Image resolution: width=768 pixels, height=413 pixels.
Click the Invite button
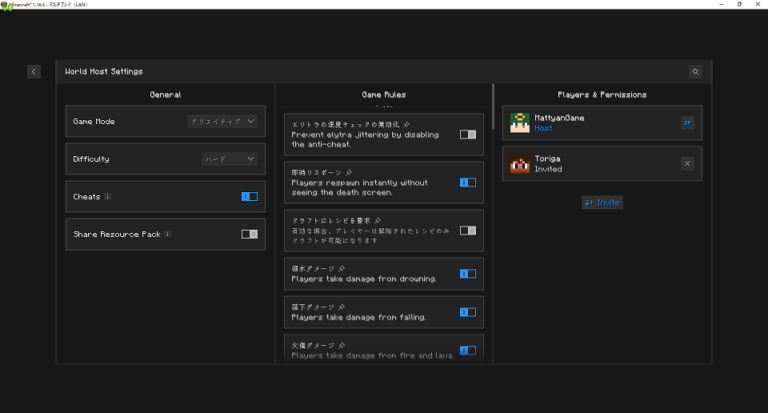[x=602, y=202]
